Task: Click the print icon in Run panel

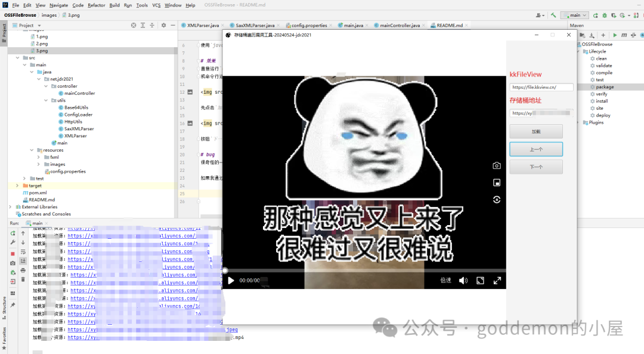Action: point(23,270)
